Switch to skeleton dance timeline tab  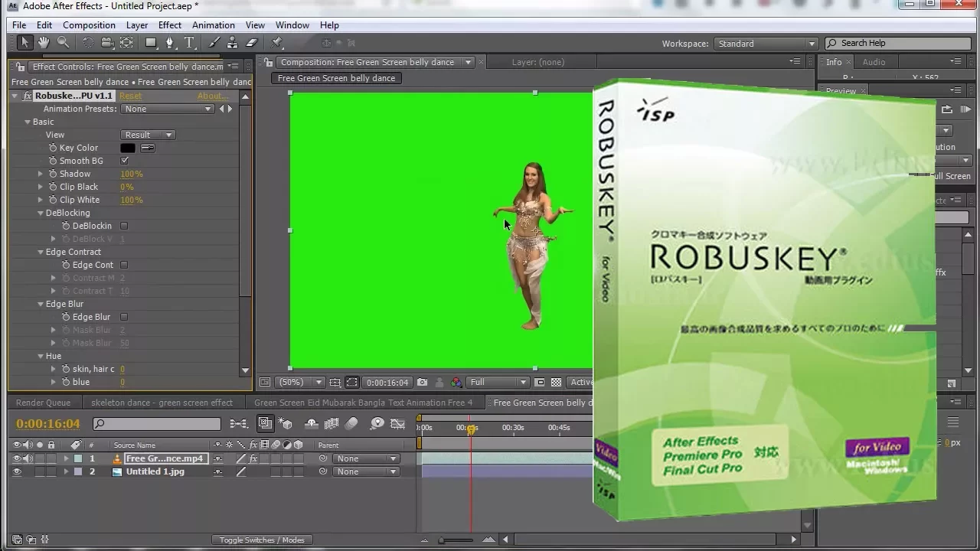[162, 403]
